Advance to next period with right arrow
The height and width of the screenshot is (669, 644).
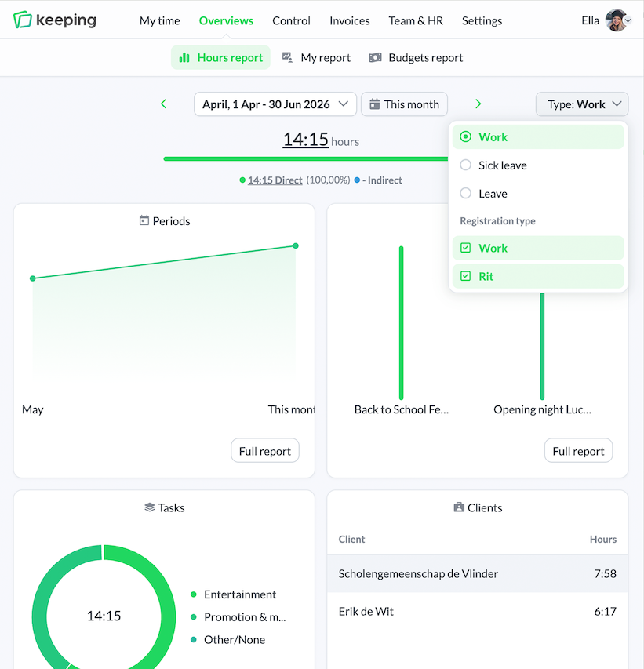tap(478, 104)
